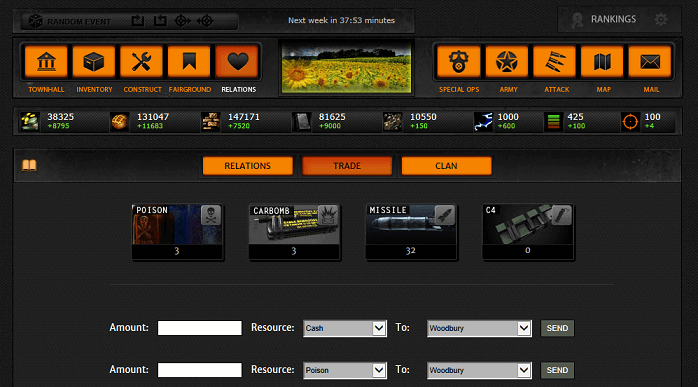Viewport: 698px width, 387px height.
Task: Open the Mail envelope icon
Action: 650,61
